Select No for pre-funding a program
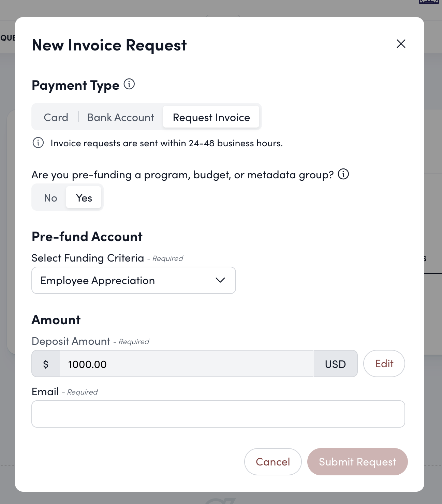The width and height of the screenshot is (442, 504). pos(50,197)
